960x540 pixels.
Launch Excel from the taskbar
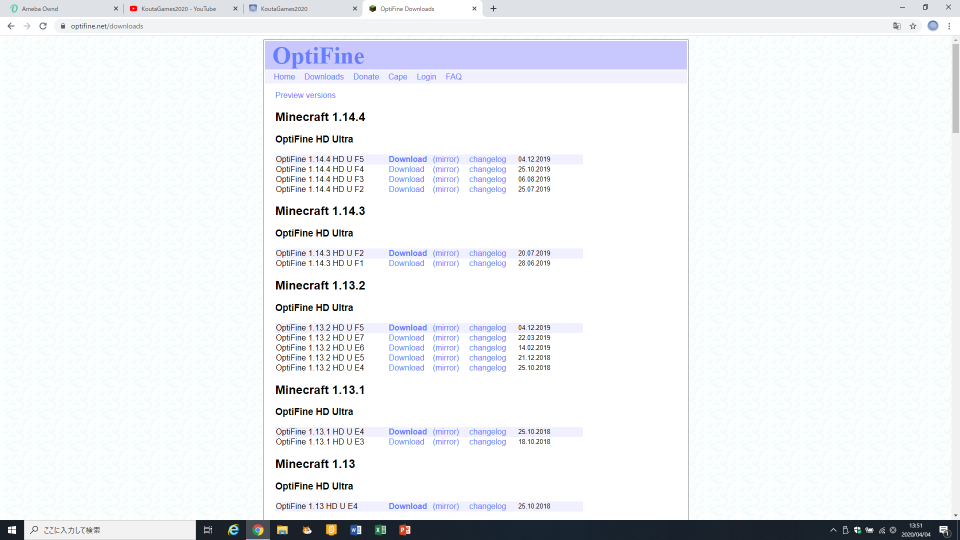pos(380,530)
